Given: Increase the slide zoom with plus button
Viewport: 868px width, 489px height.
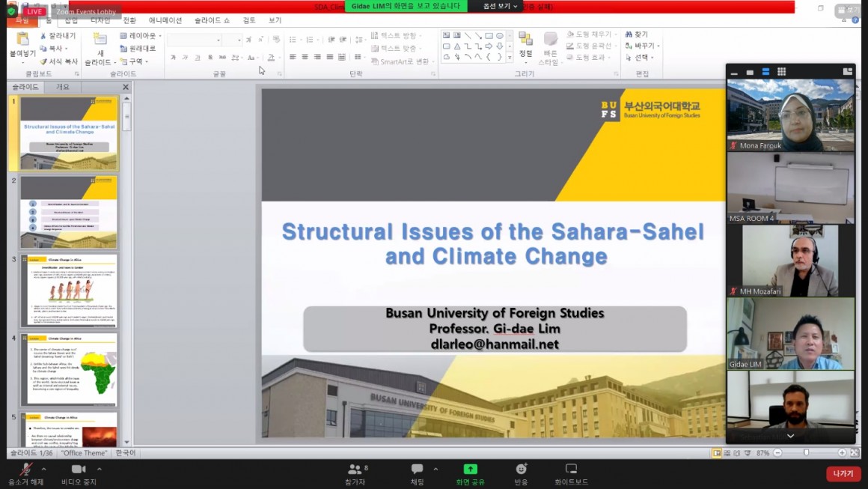Looking at the screenshot, I should click(842, 453).
